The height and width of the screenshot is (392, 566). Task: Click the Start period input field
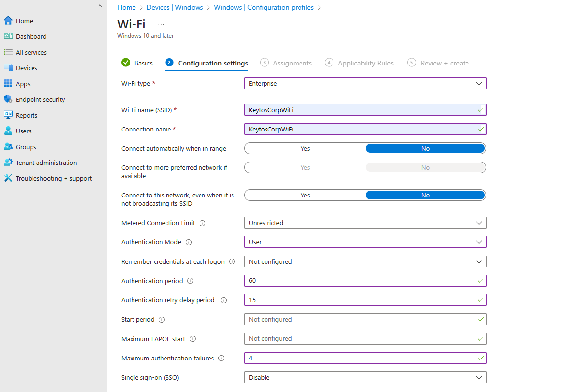(366, 319)
